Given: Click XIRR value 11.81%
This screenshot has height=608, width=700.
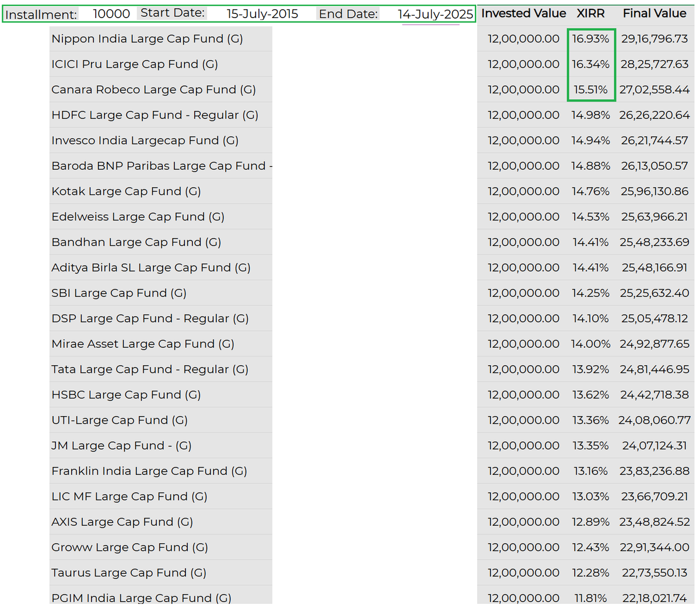Looking at the screenshot, I should 590,598.
